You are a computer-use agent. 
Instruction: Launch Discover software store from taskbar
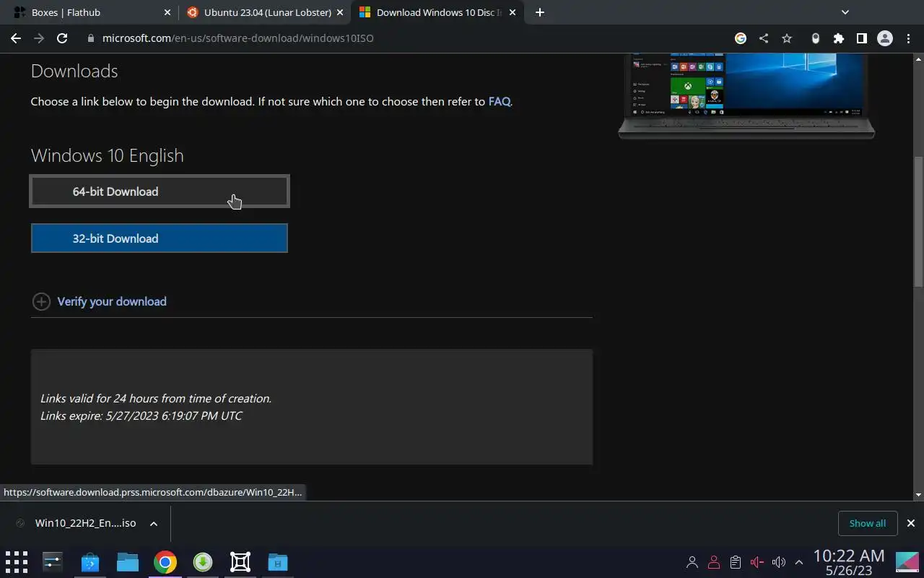coord(90,562)
